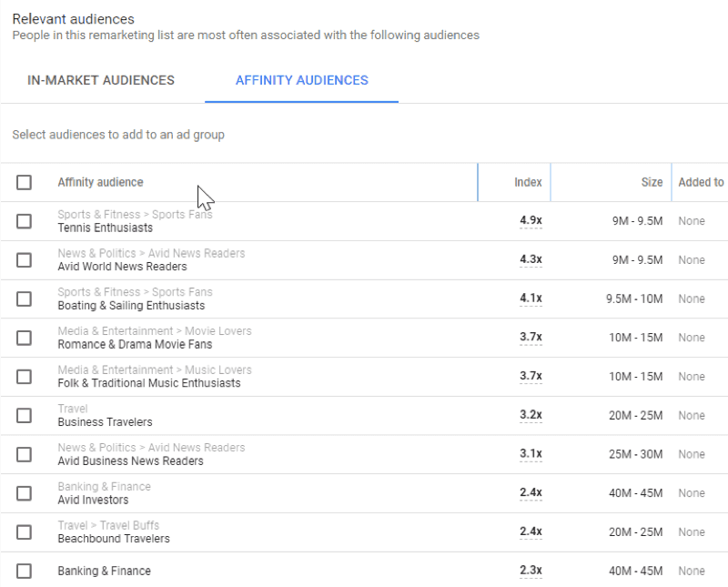Select the Business Travelers checkbox

pos(24,415)
